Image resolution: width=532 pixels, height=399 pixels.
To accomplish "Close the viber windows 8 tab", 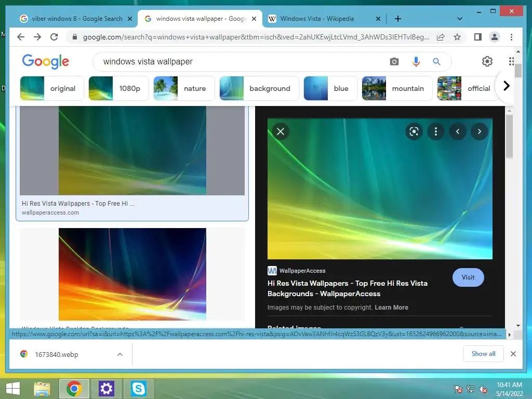I will pos(129,19).
